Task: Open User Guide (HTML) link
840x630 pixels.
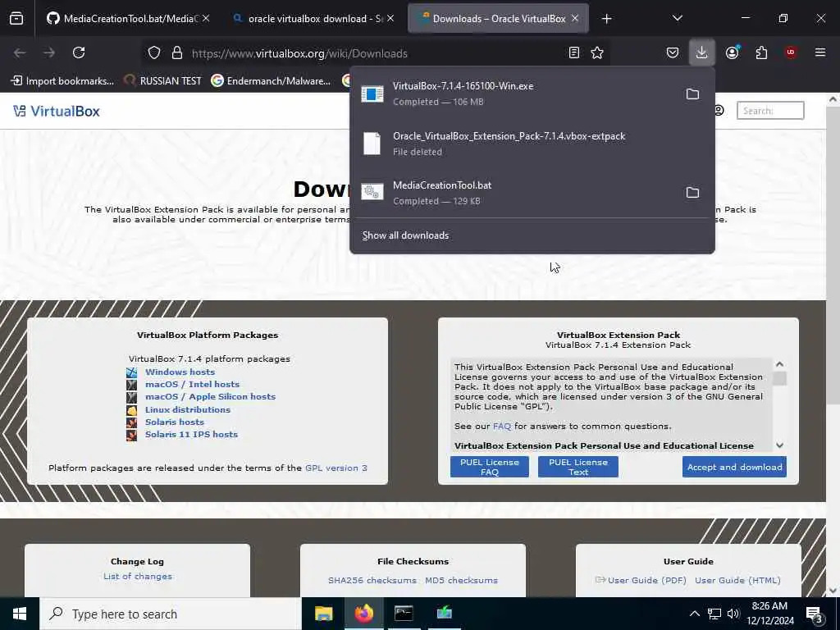Action: 737,580
